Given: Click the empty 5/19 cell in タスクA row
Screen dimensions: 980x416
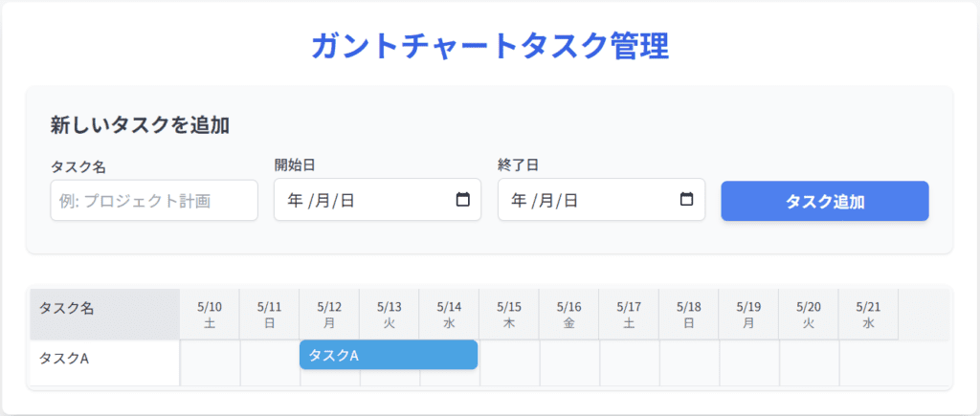Looking at the screenshot, I should point(748,362).
